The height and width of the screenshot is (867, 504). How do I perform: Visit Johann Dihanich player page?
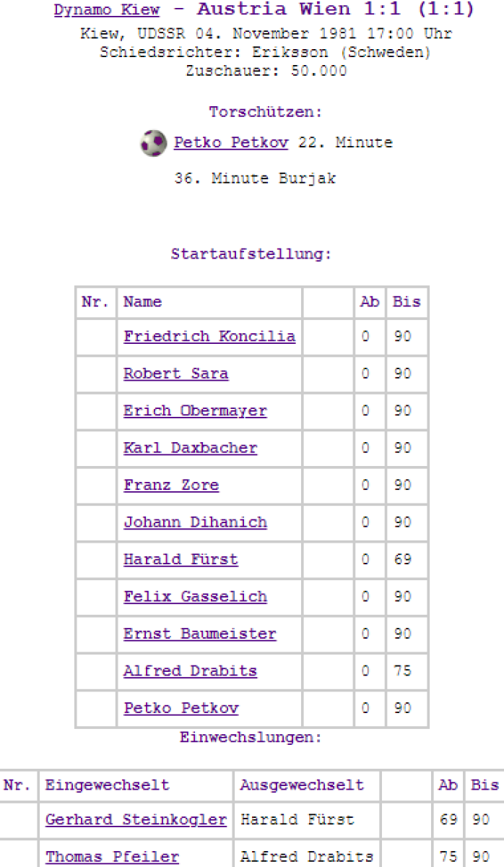195,522
